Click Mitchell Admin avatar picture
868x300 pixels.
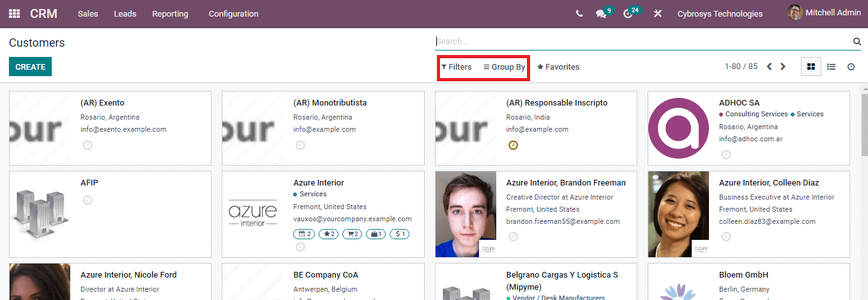pyautogui.click(x=795, y=13)
